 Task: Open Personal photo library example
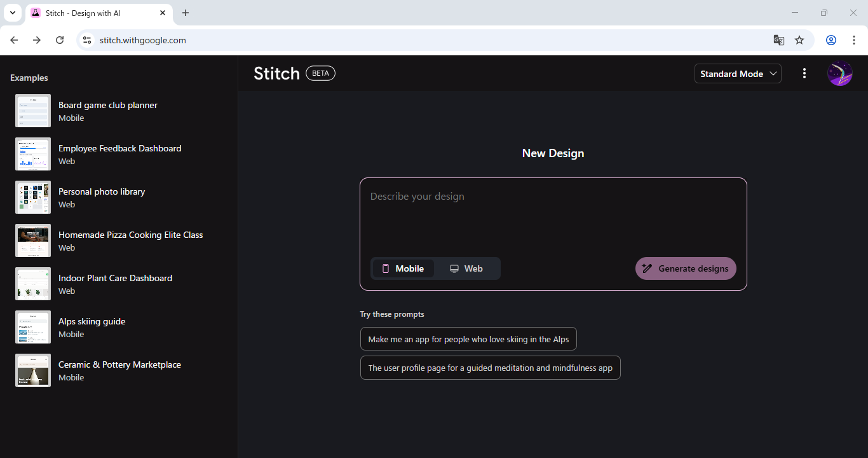118,197
